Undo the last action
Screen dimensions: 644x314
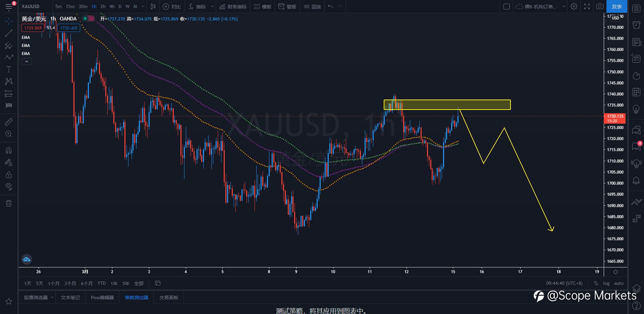330,6
